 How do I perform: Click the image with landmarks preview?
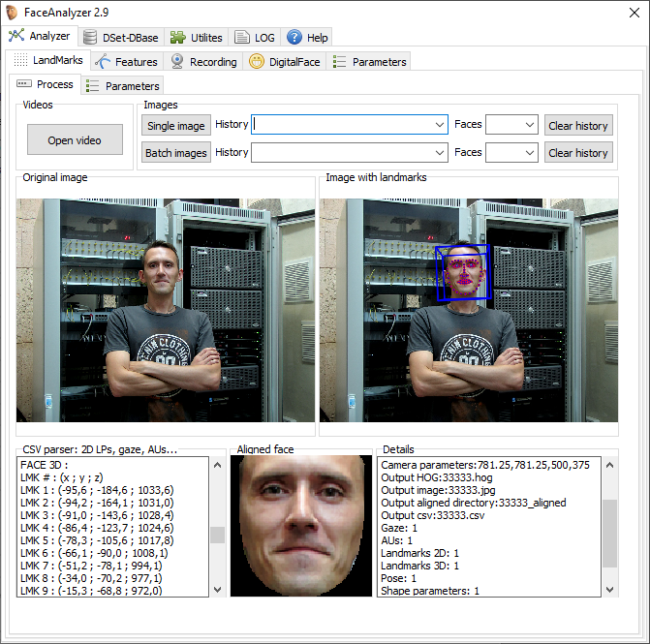(469, 310)
